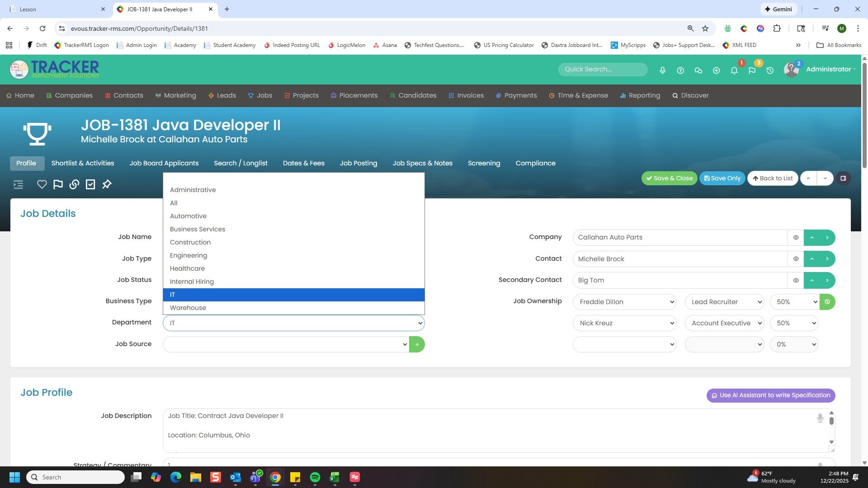868x488 pixels.
Task: View the Contact record via eye icon
Action: (x=796, y=259)
